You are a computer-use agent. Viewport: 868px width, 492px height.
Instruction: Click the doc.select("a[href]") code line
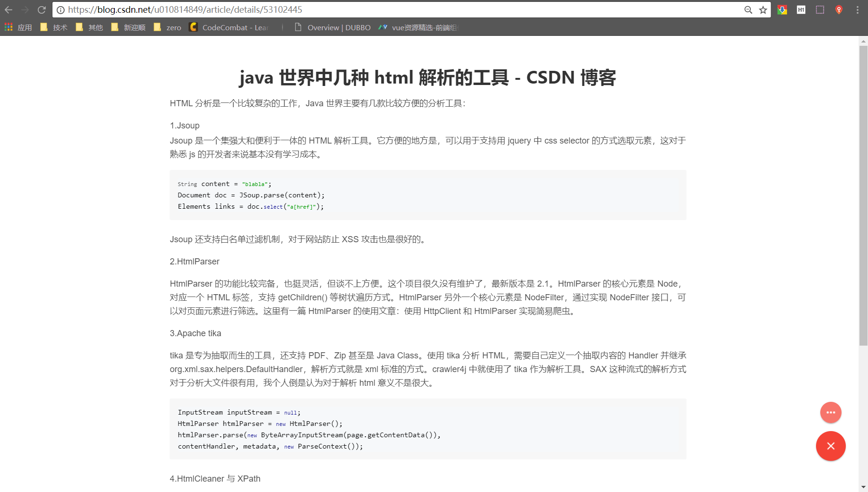[x=251, y=206]
